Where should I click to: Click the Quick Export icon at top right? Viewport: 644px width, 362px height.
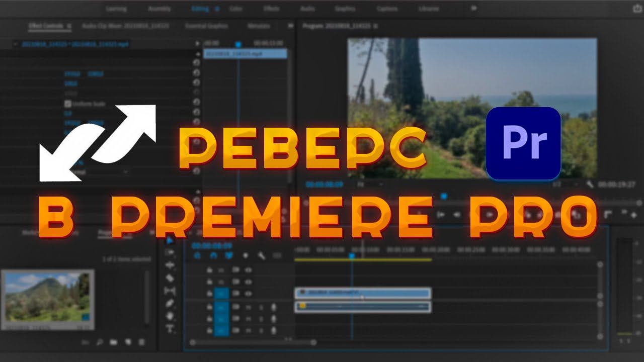coord(636,9)
